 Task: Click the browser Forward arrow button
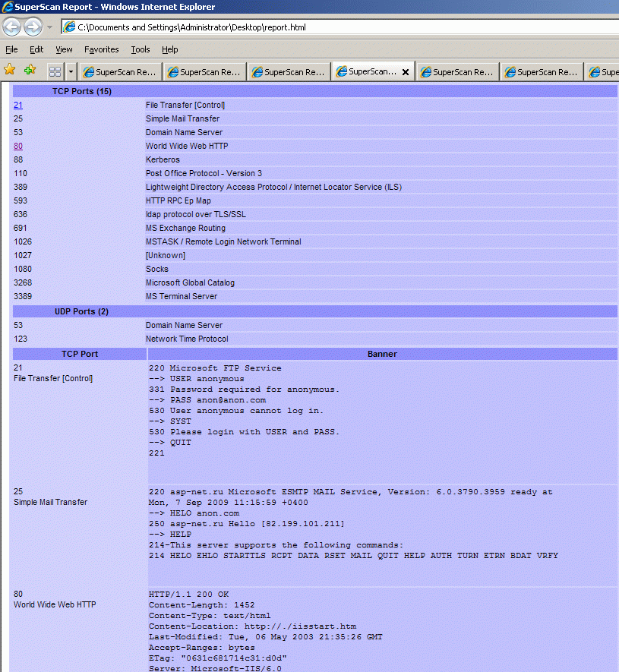33,27
